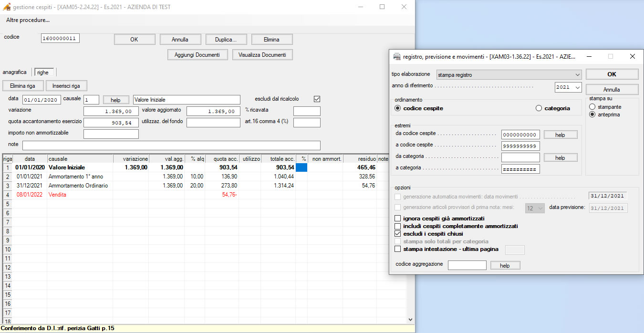Click the printer icon in registro window title

coord(396,56)
